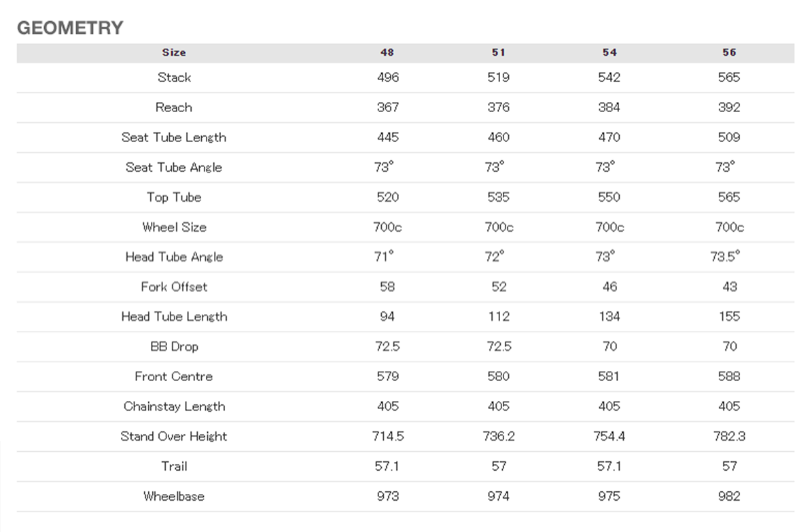The image size is (812, 532).
Task: Click the BB Drop row label
Action: (174, 347)
